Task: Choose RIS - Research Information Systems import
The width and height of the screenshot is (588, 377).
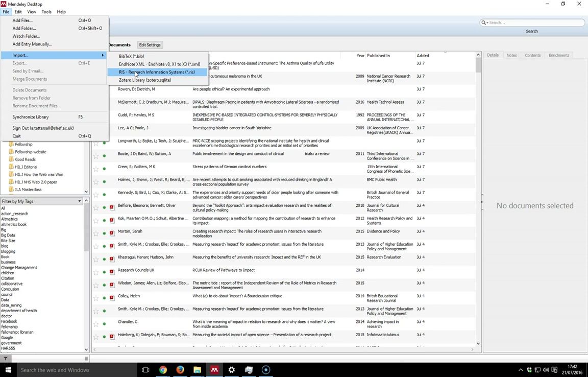Action: click(157, 72)
